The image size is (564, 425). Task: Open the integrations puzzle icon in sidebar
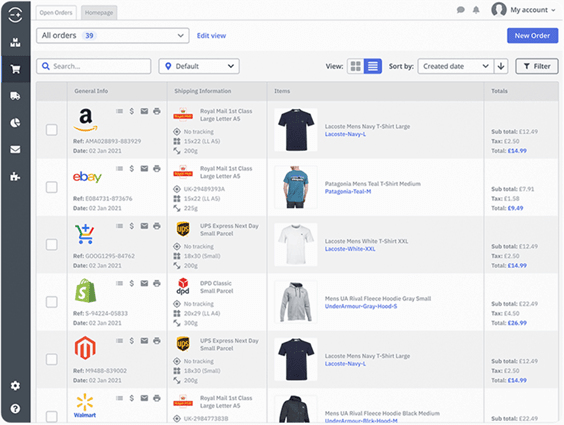point(15,177)
